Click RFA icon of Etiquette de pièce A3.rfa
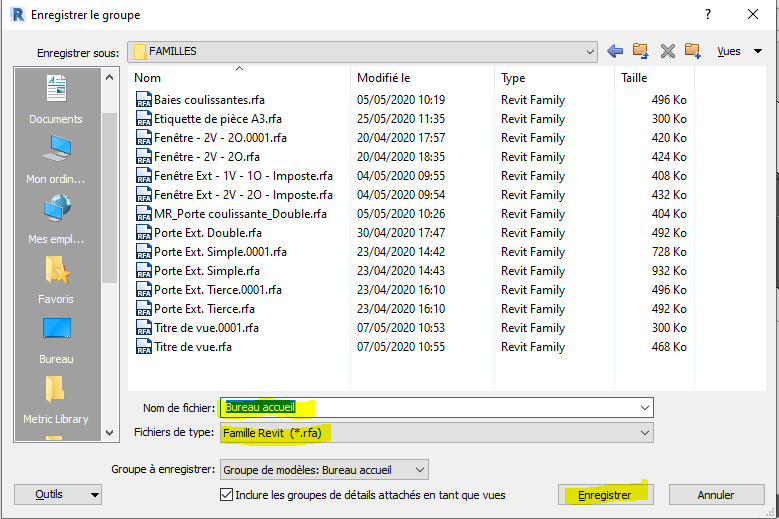779x519 pixels. pos(144,119)
